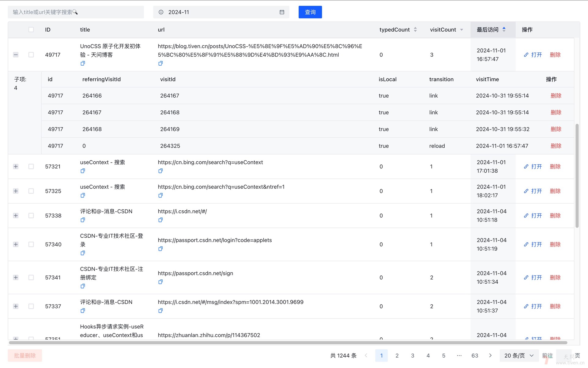Copy the passport.csdn.net/sign URL

pos(160,282)
